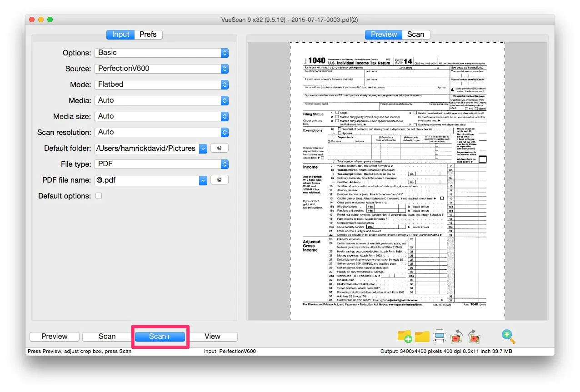Click the add new folder icon
The height and width of the screenshot is (392, 580).
coord(404,336)
